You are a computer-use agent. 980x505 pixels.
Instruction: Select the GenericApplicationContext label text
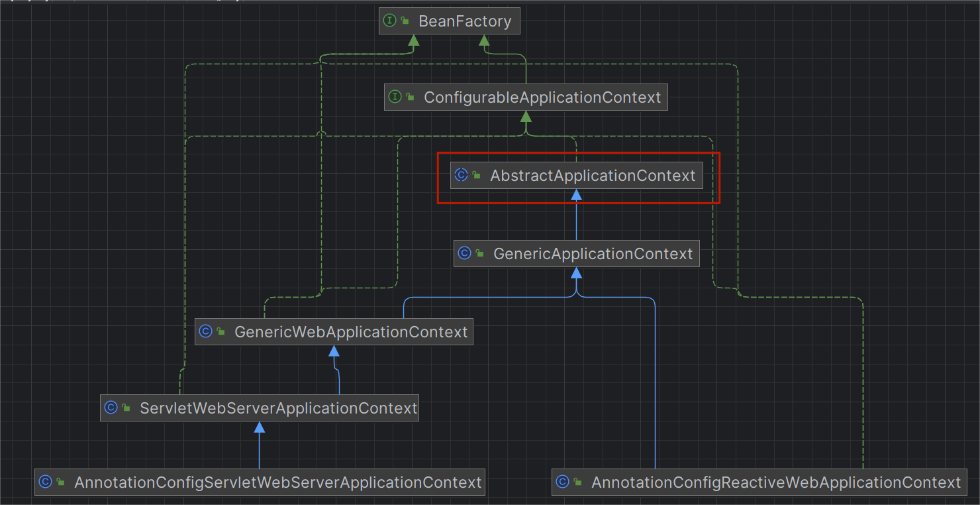click(x=593, y=254)
